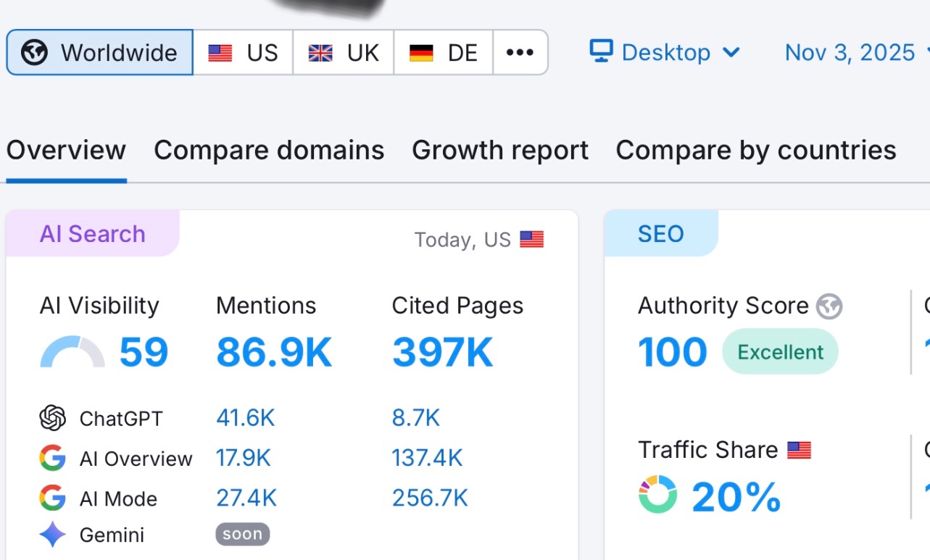Open the Overview tab
The image size is (930, 560).
(x=66, y=150)
